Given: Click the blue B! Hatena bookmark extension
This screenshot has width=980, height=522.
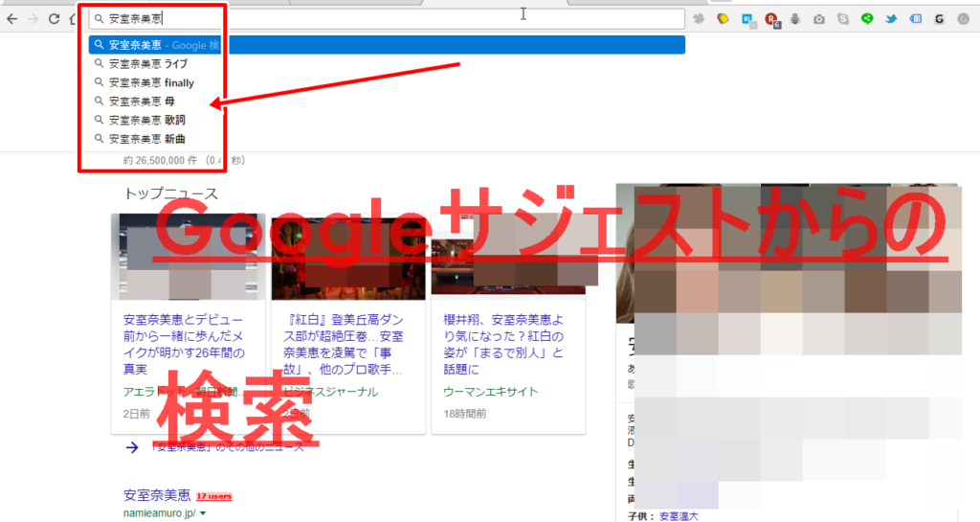Looking at the screenshot, I should coord(748,20).
